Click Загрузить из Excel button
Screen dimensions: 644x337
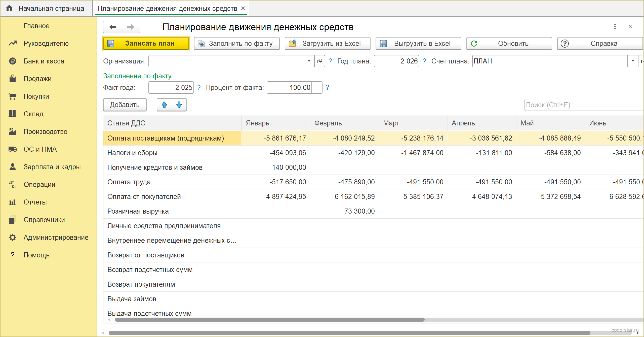tap(328, 43)
